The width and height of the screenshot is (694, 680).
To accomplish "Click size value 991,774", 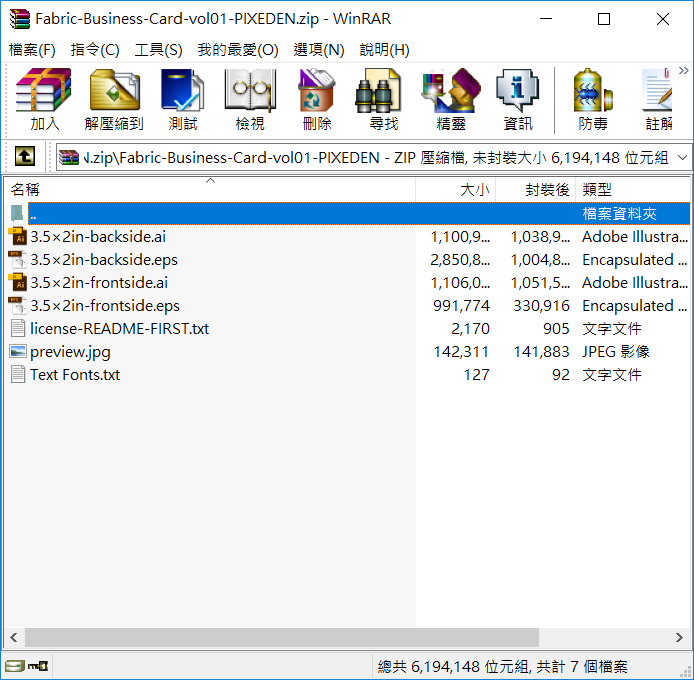I will (x=461, y=306).
